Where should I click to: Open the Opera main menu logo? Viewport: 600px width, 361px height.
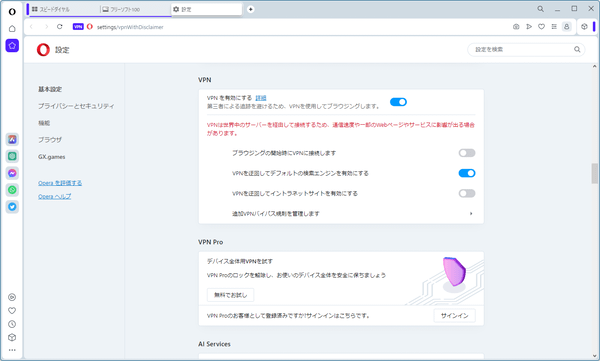(x=12, y=11)
